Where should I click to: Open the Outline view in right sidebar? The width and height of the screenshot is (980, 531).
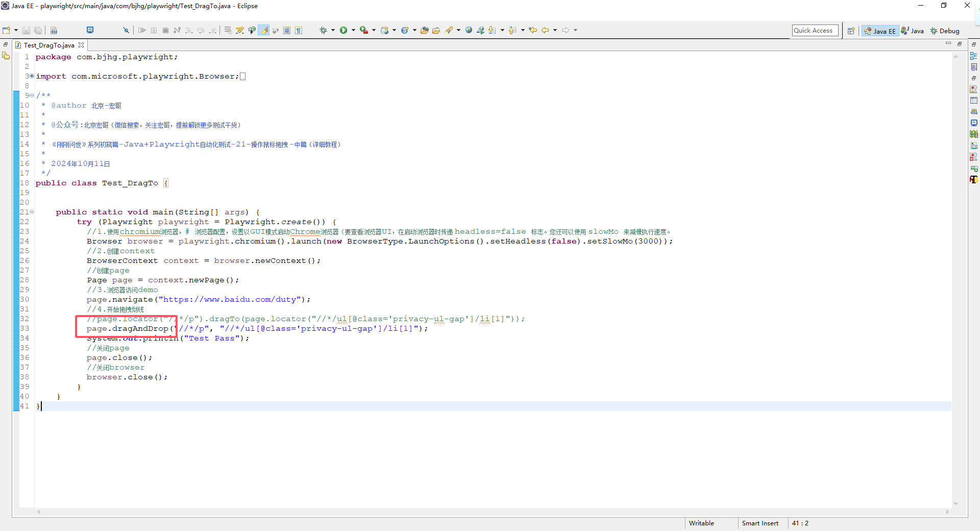point(974,56)
